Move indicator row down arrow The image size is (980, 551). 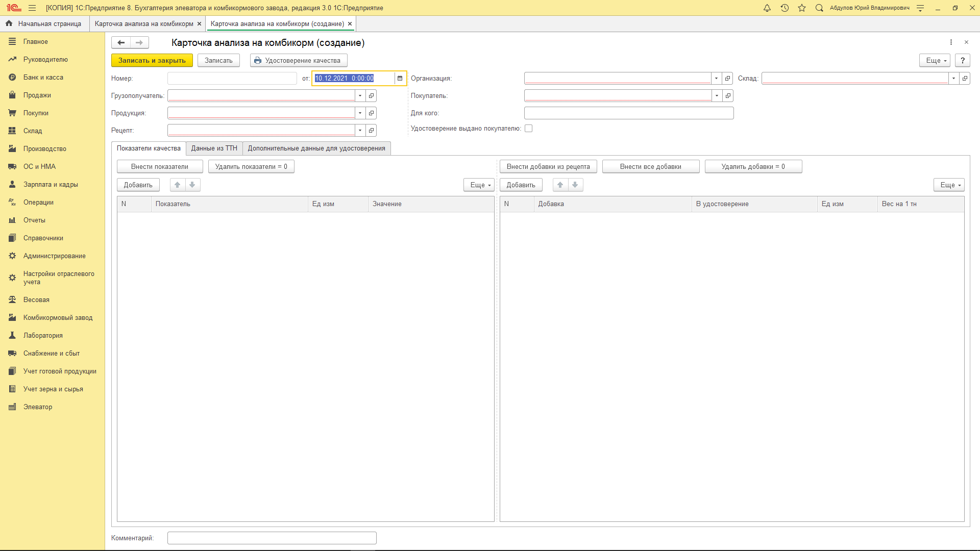[x=192, y=185]
